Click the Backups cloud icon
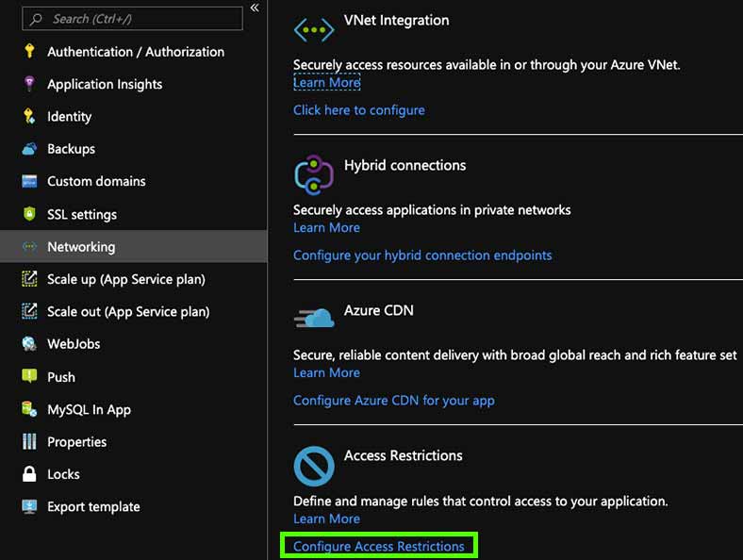743x560 pixels. point(29,149)
